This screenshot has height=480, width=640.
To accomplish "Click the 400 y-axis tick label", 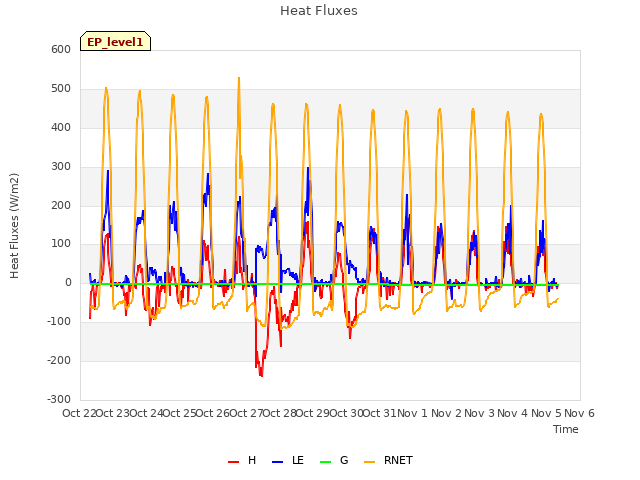I will tap(61, 127).
